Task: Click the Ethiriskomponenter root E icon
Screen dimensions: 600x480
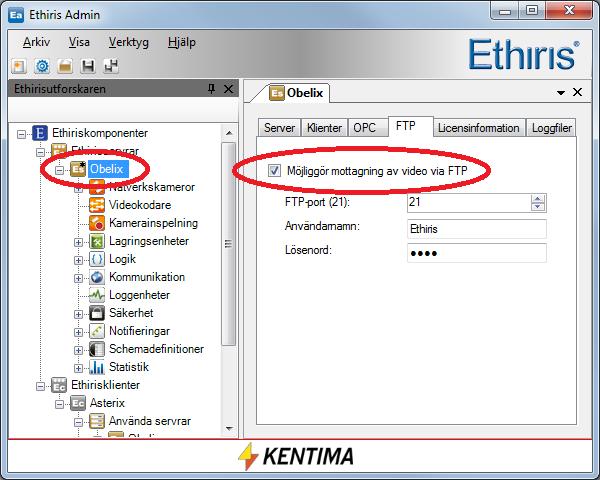Action: [40, 133]
